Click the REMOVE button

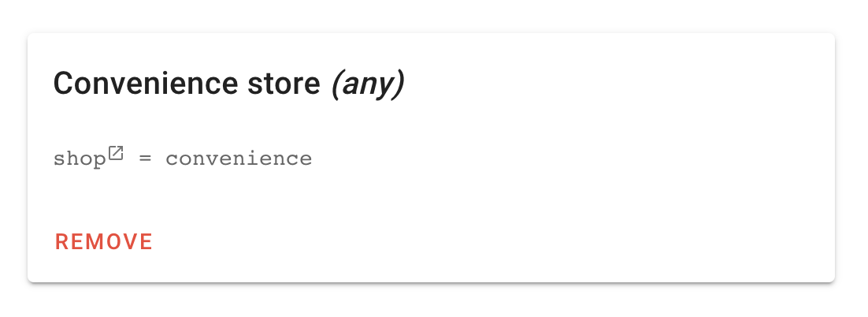click(x=103, y=241)
